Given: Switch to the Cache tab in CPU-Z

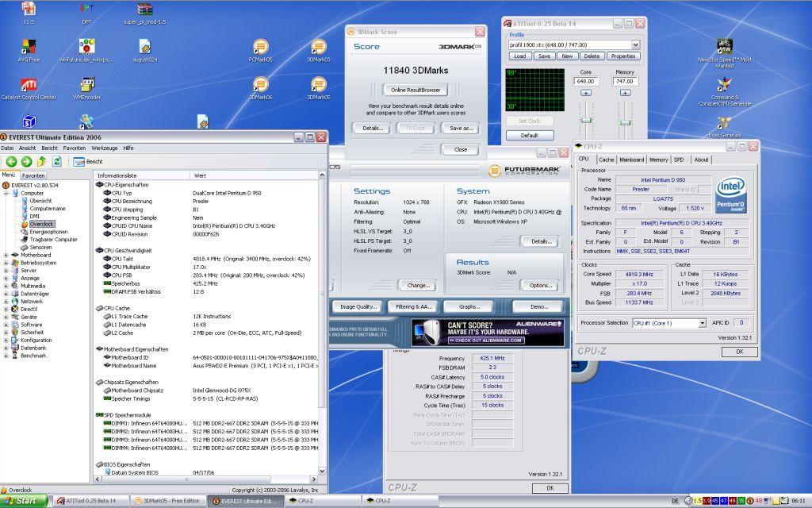Looking at the screenshot, I should coord(607,160).
